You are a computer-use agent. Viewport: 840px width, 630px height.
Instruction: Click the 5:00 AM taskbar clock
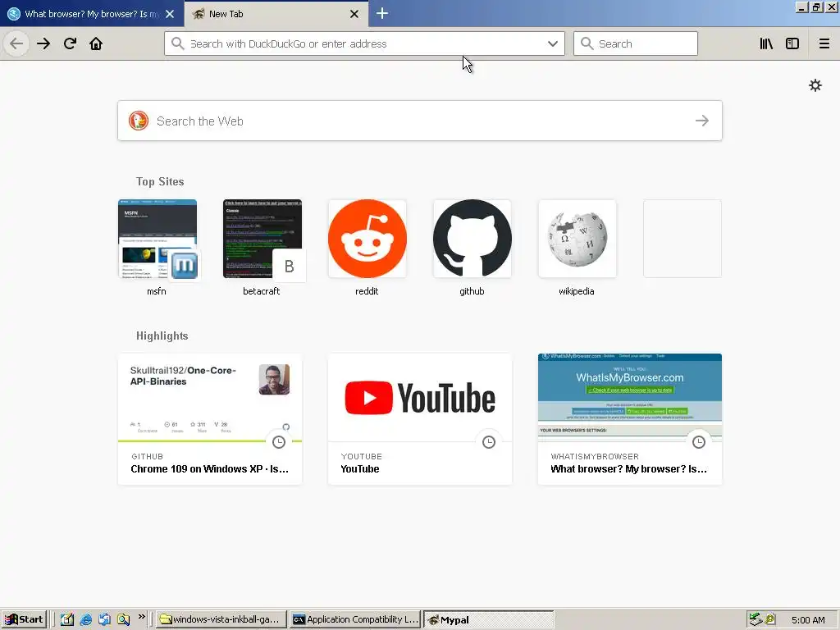[808, 620]
